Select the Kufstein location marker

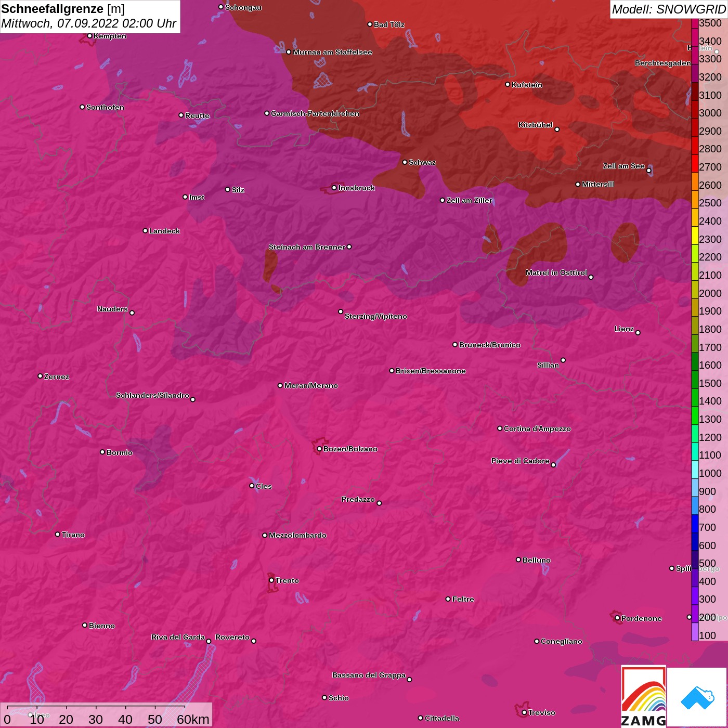pyautogui.click(x=508, y=84)
